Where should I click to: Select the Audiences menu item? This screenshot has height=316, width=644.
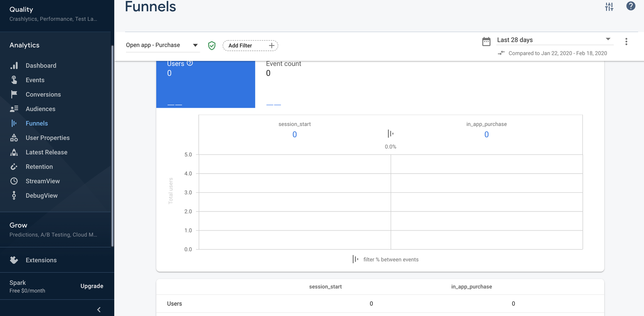(x=40, y=109)
